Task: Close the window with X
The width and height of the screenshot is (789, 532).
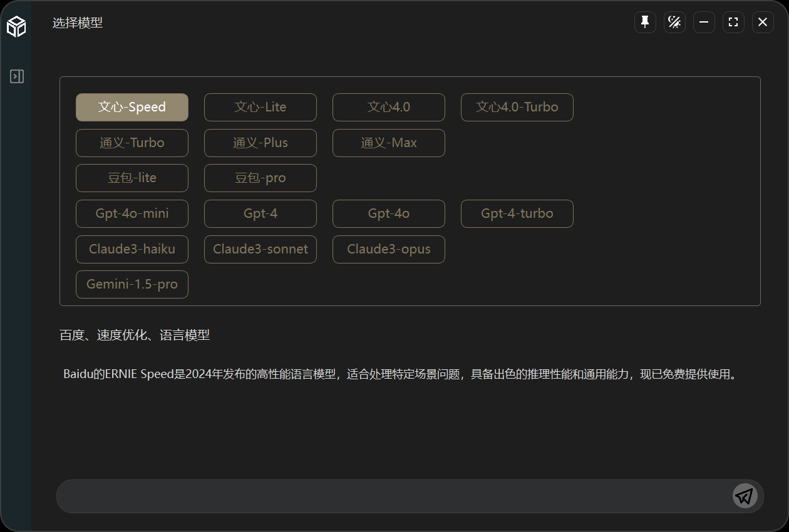Action: click(763, 23)
